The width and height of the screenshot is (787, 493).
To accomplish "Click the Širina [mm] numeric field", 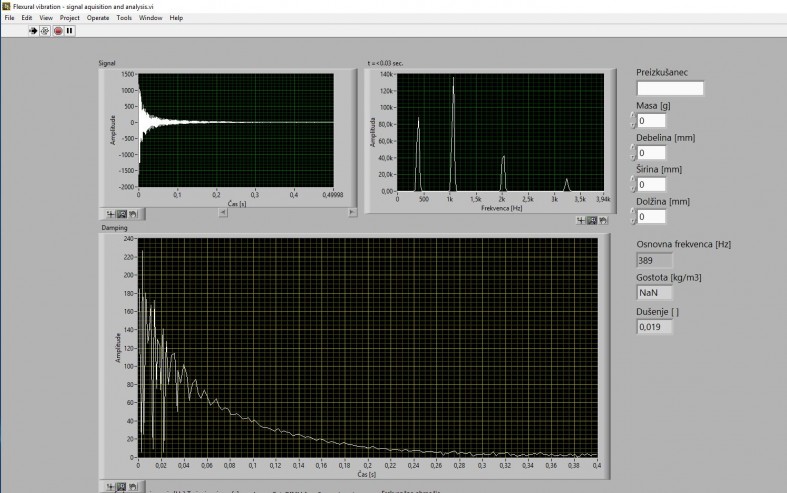I will 651,185.
